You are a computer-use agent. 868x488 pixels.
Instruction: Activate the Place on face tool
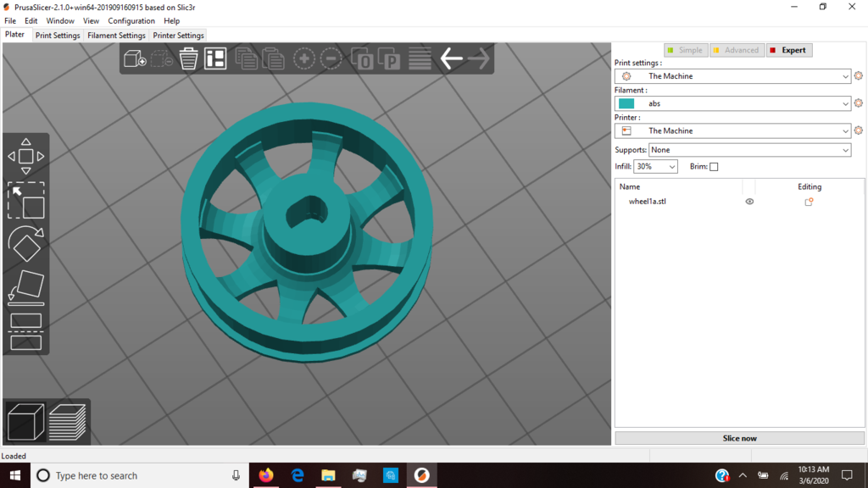click(x=26, y=288)
